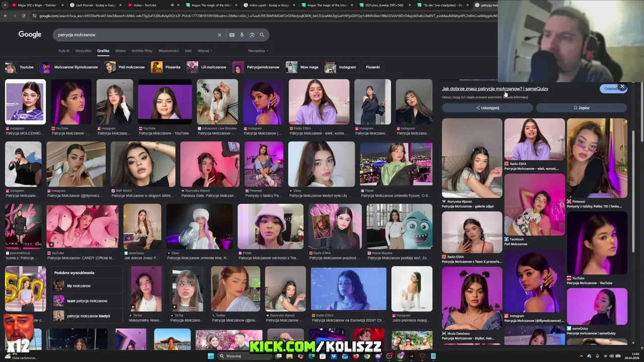This screenshot has width=644, height=362.
Task: Select the Lili mołczanow chip
Action: click(x=207, y=67)
